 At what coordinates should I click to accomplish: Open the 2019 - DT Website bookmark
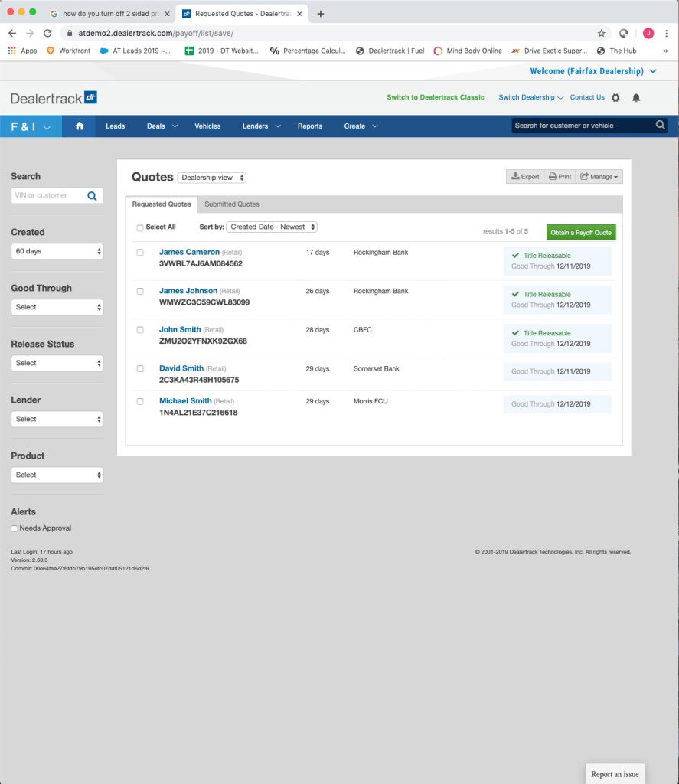click(x=221, y=51)
